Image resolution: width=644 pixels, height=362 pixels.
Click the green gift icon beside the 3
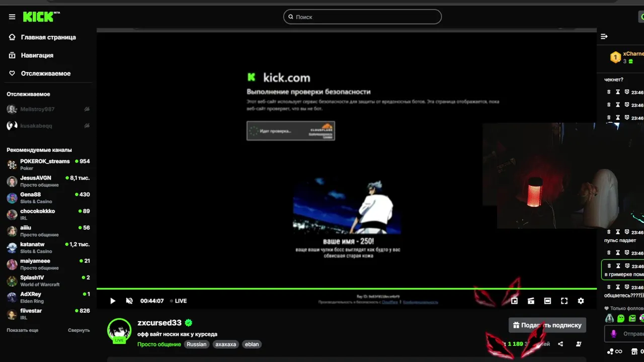point(631,61)
